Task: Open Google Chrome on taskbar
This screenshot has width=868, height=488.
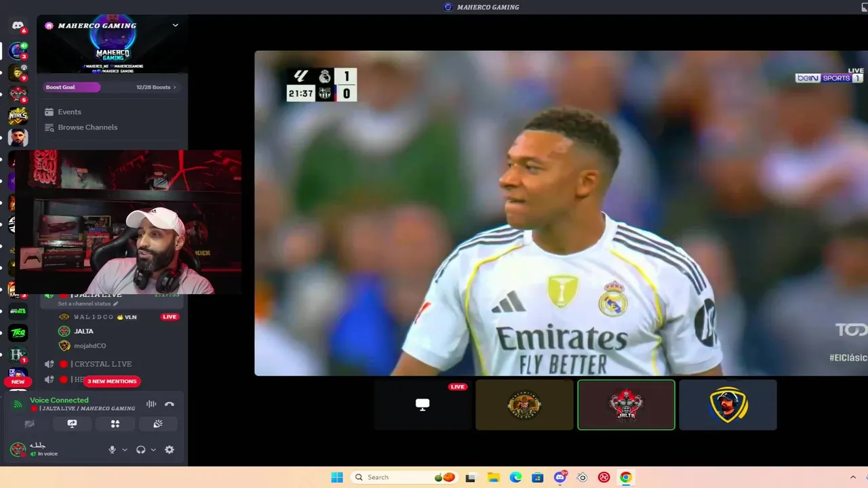Action: [x=626, y=477]
